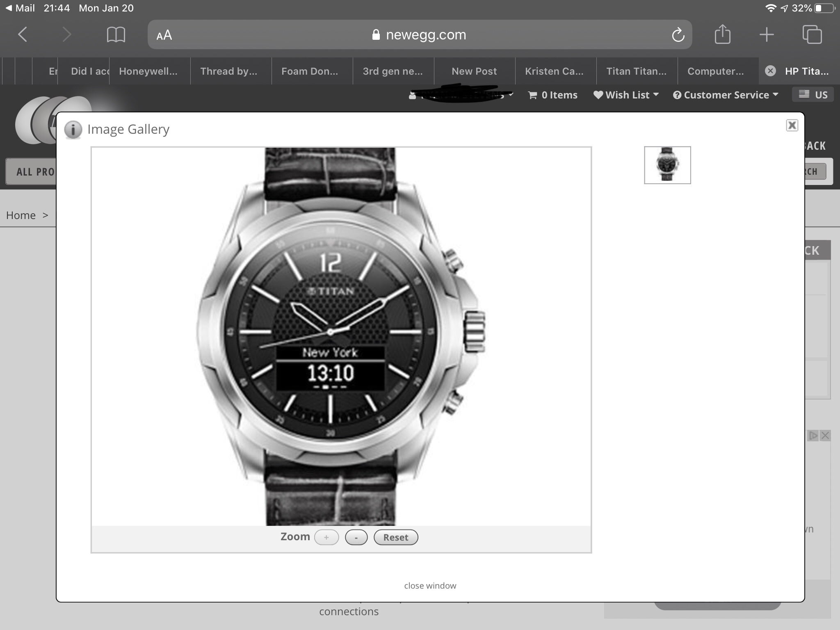The image size is (840, 630).
Task: Click the Zoom in (+) button
Action: coord(327,537)
